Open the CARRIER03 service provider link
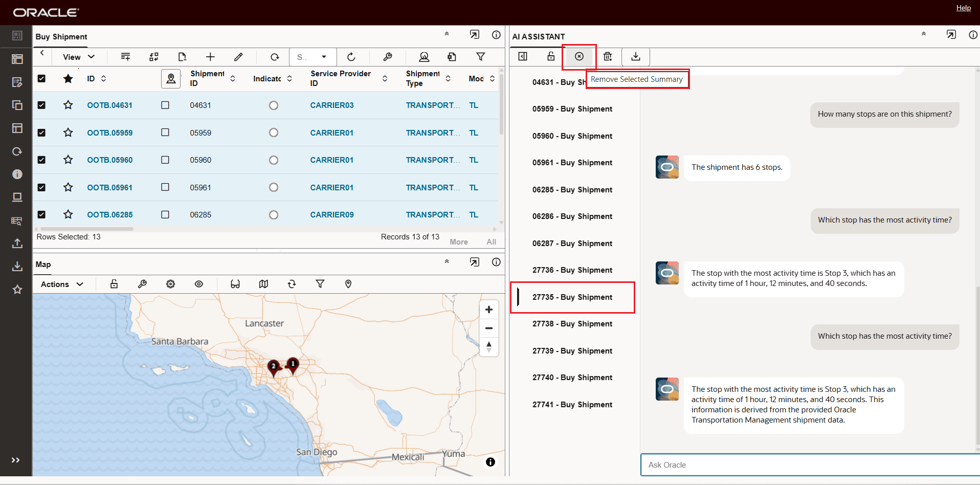Viewport: 980px width, 485px height. (x=332, y=105)
